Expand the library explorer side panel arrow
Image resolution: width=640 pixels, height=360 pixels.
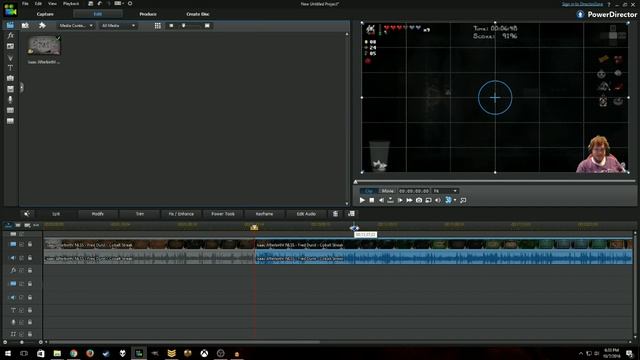tap(22, 87)
